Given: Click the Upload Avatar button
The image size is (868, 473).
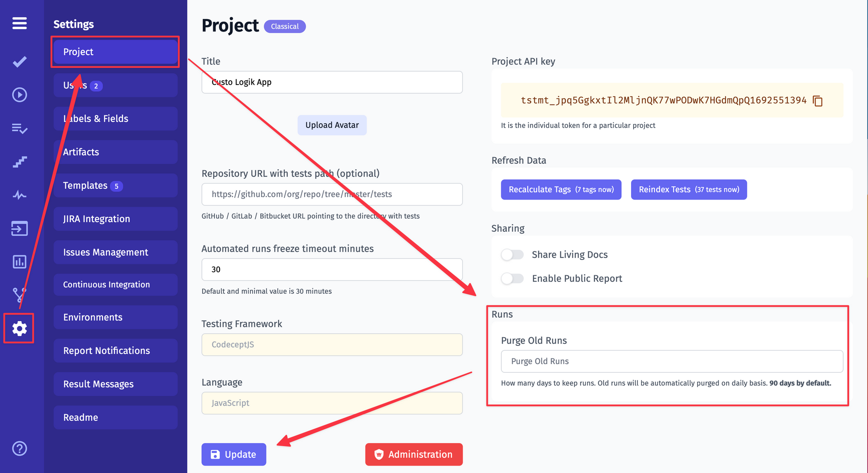Looking at the screenshot, I should [x=332, y=125].
